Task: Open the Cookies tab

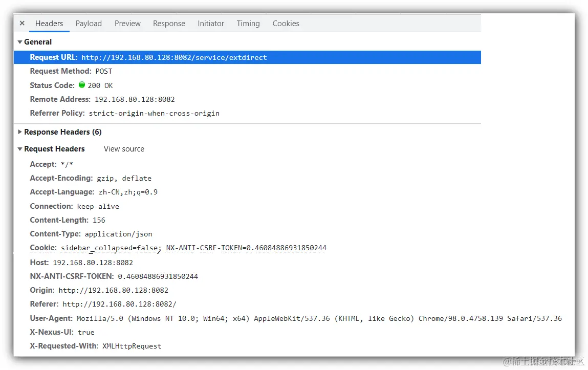Action: pos(286,23)
